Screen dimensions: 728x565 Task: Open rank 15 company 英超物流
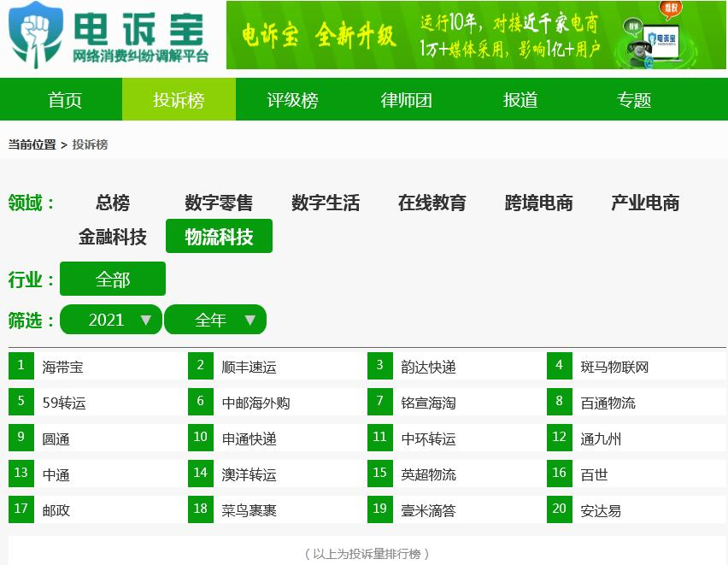click(x=428, y=474)
